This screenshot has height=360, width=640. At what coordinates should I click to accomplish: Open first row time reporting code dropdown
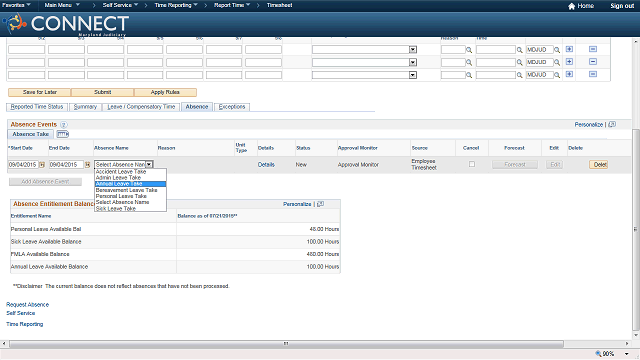tap(413, 50)
